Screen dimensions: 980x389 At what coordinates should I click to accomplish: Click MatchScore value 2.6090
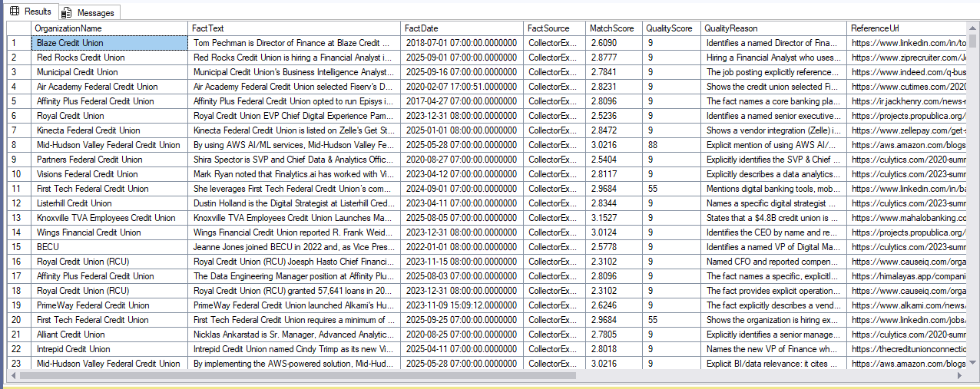coord(614,43)
